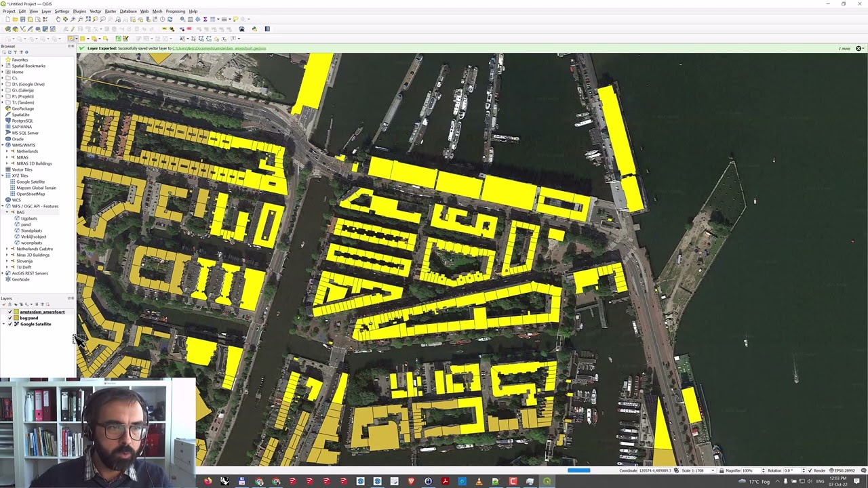This screenshot has width=868, height=488.
Task: Toggle the Render checkbox
Action: coord(810,470)
